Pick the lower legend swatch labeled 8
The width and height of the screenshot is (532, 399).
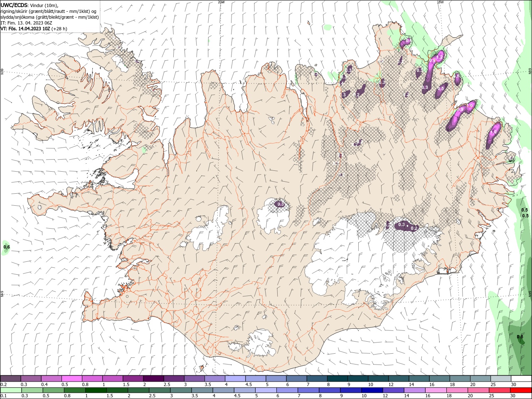point(330,390)
